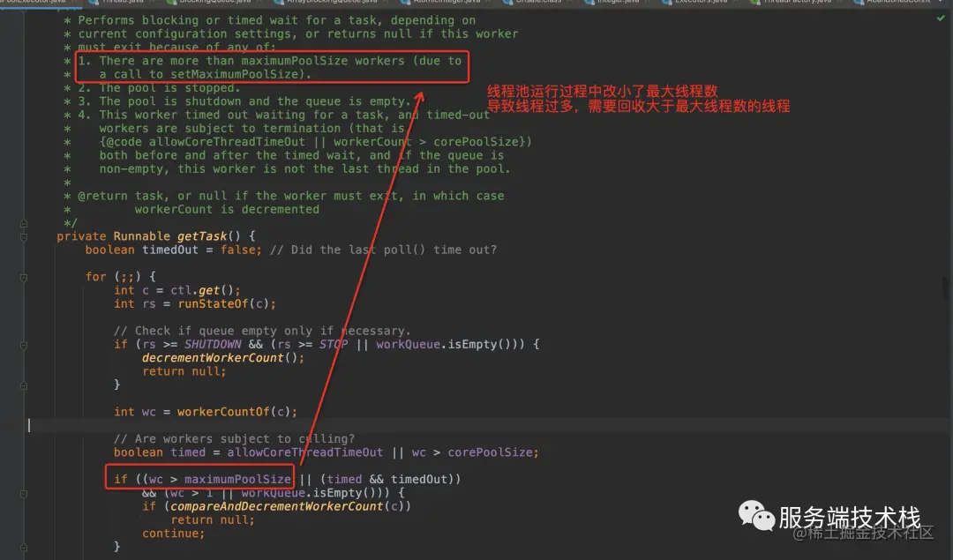953x560 pixels.
Task: Click setMaximumPoolSize in the comment
Action: pos(234,74)
